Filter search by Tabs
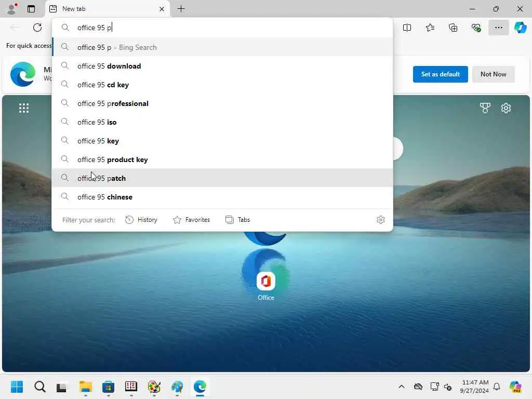The width and height of the screenshot is (532, 399). point(237,220)
